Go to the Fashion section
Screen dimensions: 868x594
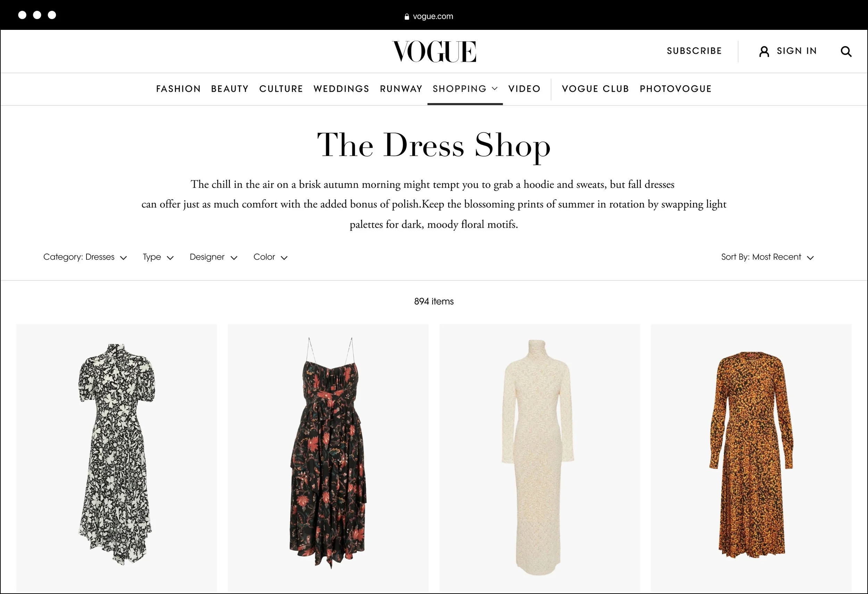tap(178, 89)
